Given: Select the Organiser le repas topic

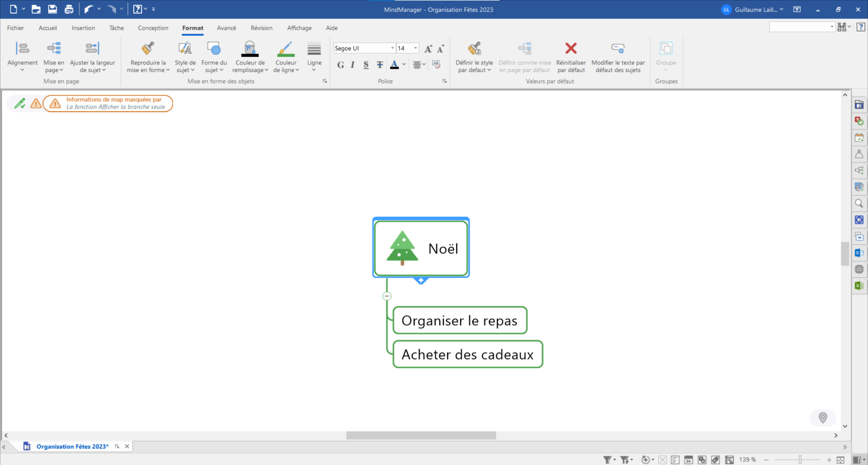Looking at the screenshot, I should (x=459, y=321).
